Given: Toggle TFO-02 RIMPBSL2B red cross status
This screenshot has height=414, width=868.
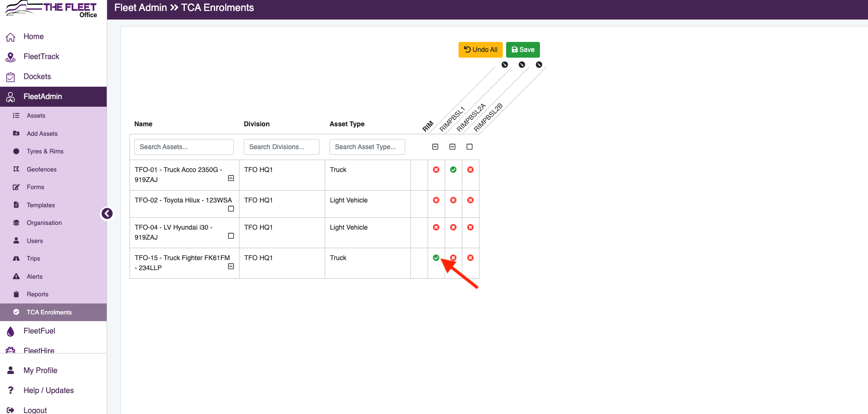Looking at the screenshot, I should coord(470,200).
